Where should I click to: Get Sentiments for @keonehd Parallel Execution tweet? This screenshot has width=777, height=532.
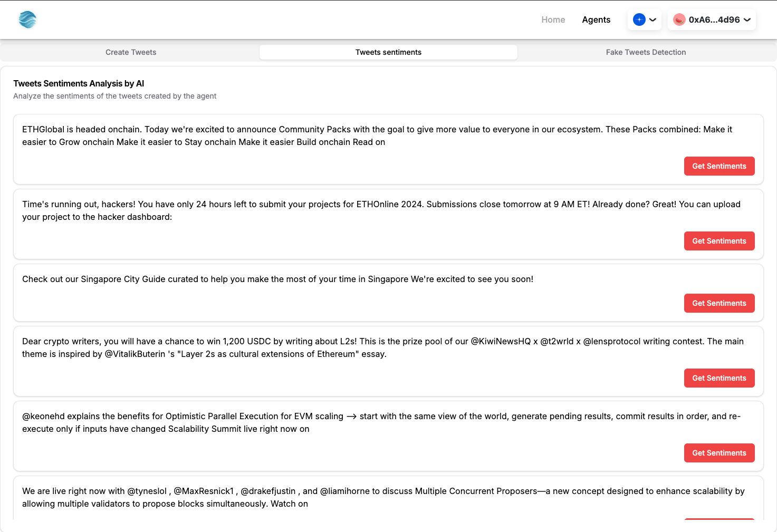click(x=719, y=453)
